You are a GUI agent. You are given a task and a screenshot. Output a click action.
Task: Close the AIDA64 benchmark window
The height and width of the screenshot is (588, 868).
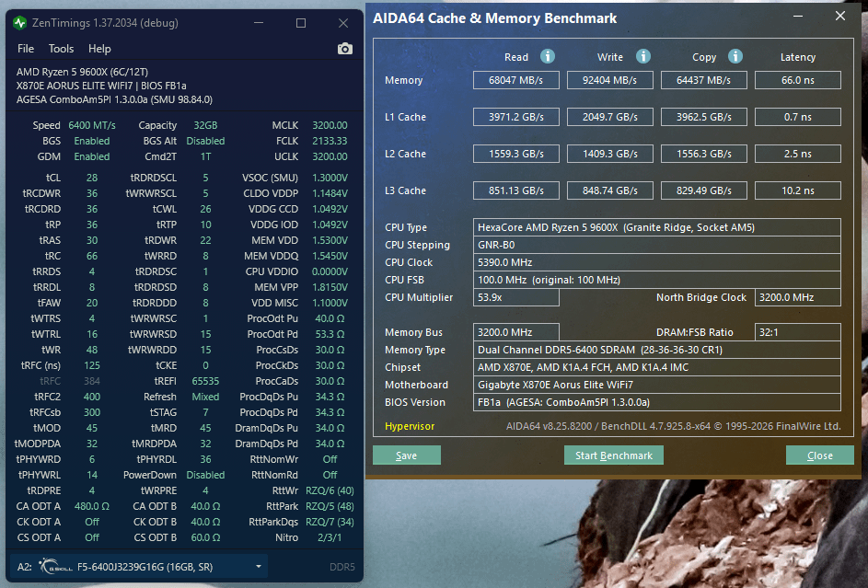point(839,17)
